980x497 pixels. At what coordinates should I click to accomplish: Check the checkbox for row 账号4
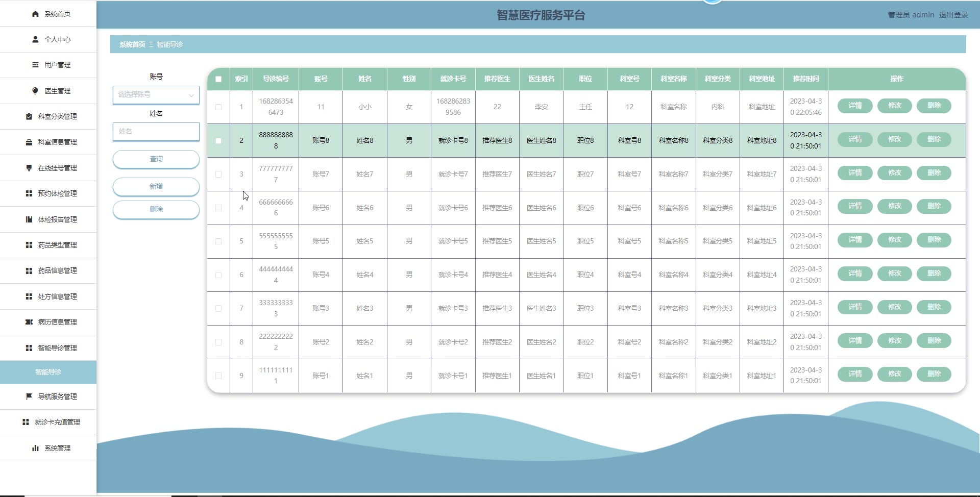(x=218, y=275)
